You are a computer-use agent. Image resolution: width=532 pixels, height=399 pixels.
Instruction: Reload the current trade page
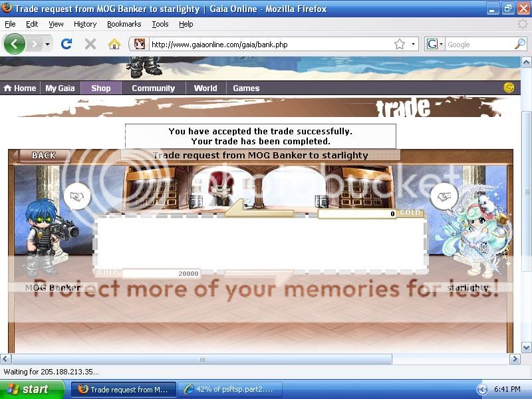(66, 44)
